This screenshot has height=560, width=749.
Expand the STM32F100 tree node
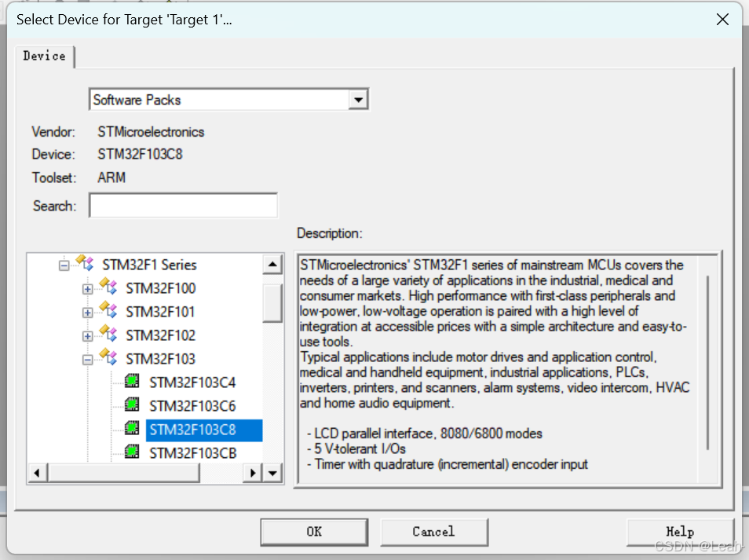click(x=87, y=289)
